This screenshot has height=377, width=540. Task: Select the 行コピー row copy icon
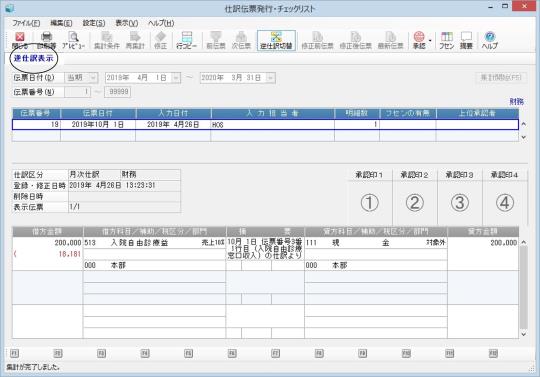tap(186, 40)
